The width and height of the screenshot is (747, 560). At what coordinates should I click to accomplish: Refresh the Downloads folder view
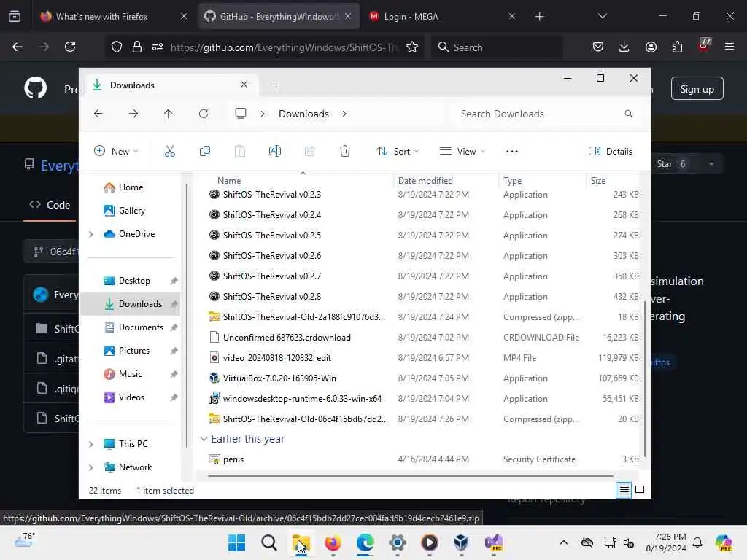(x=204, y=114)
